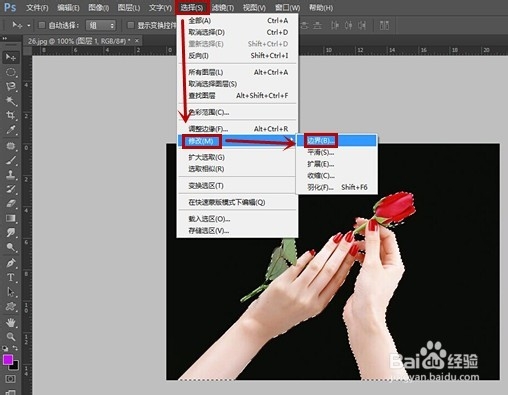Select the Brush tool
508x395 pixels.
(x=11, y=160)
